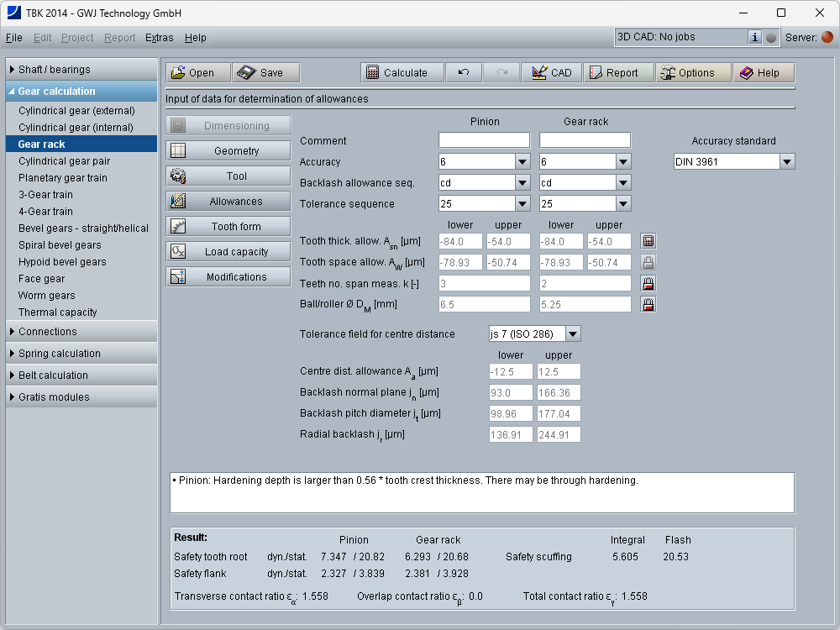Click the calculator icon beside tooth thickness allowance
The image size is (840, 630).
click(648, 241)
